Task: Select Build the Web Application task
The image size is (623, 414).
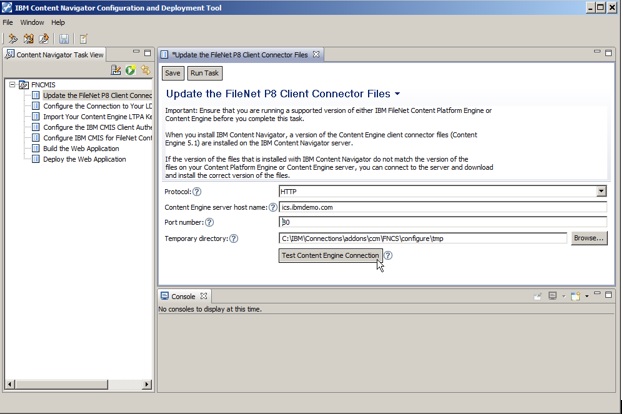Action: [81, 149]
